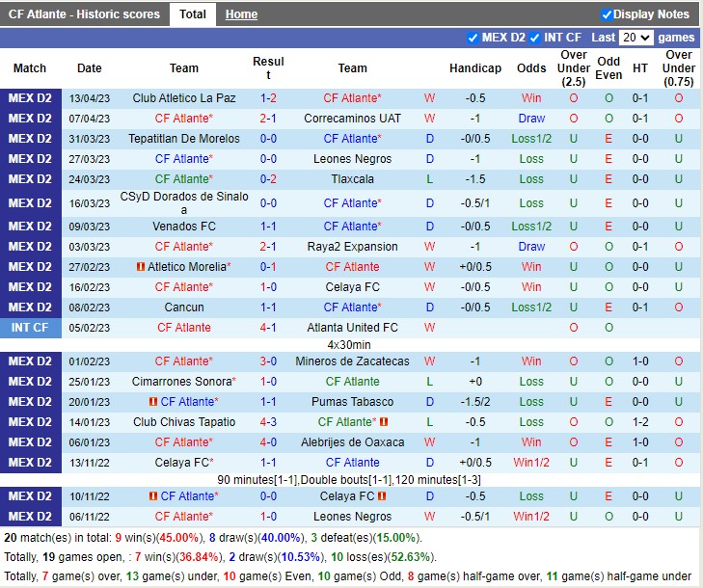
Task: Select the Total tab
Action: (193, 14)
